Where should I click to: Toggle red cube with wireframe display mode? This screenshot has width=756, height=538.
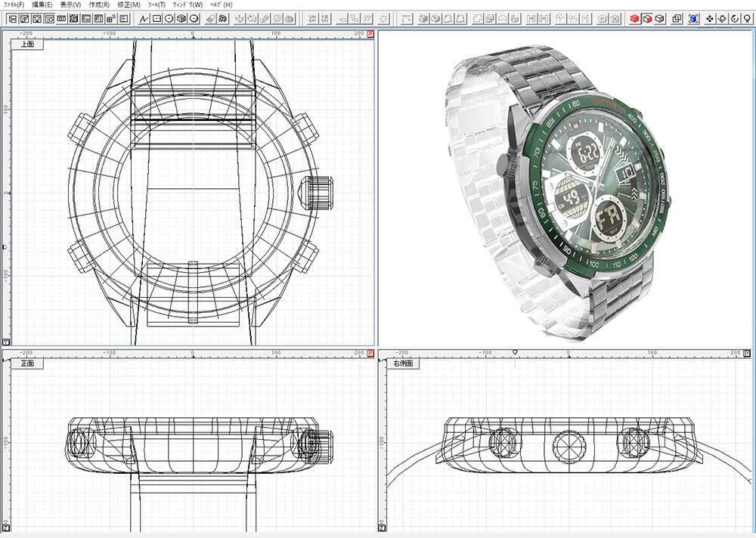click(647, 18)
